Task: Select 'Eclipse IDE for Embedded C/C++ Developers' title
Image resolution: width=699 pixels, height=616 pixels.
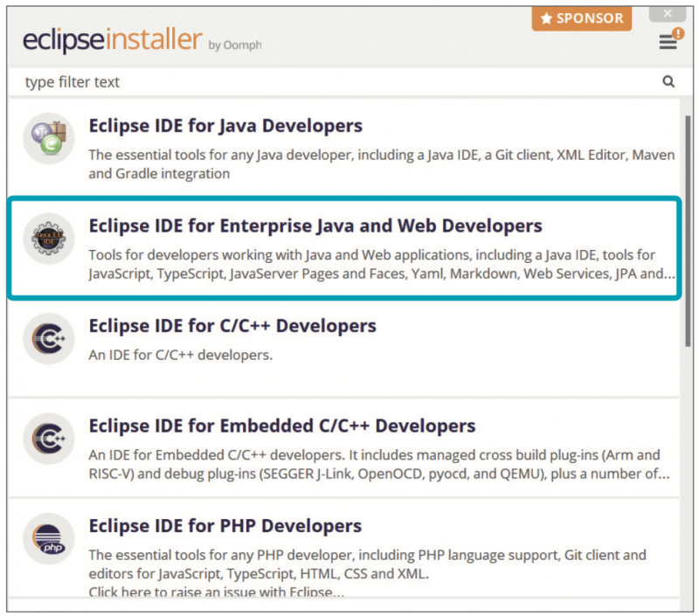Action: (x=282, y=426)
